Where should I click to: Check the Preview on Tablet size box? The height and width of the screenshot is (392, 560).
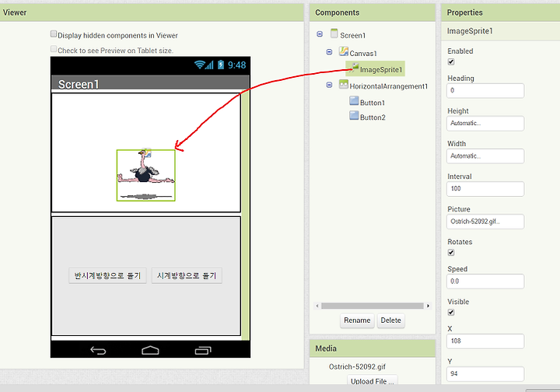point(54,48)
